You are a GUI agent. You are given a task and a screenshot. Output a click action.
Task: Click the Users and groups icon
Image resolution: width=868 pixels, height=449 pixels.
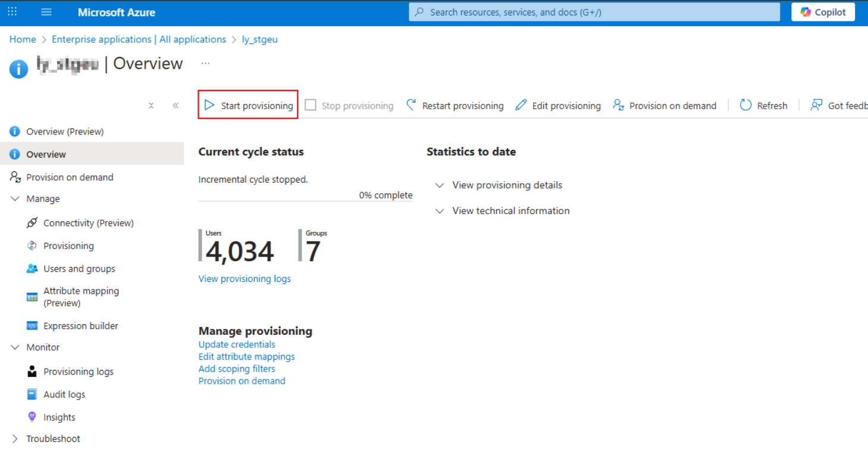[32, 269]
